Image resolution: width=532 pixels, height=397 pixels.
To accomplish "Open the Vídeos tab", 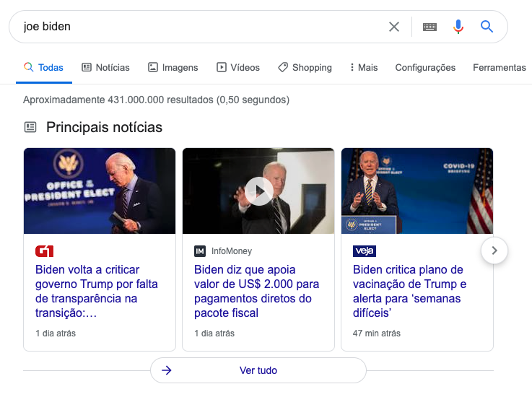I will [238, 68].
